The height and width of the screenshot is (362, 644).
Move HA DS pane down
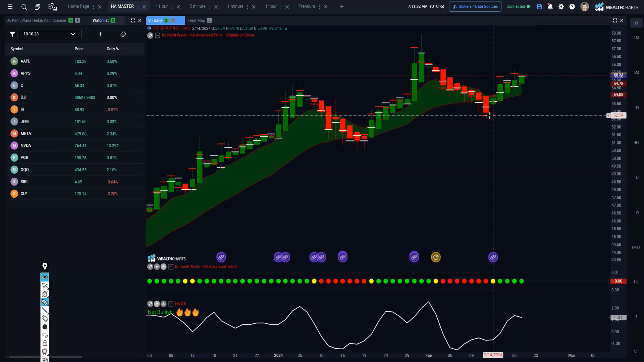[157, 304]
